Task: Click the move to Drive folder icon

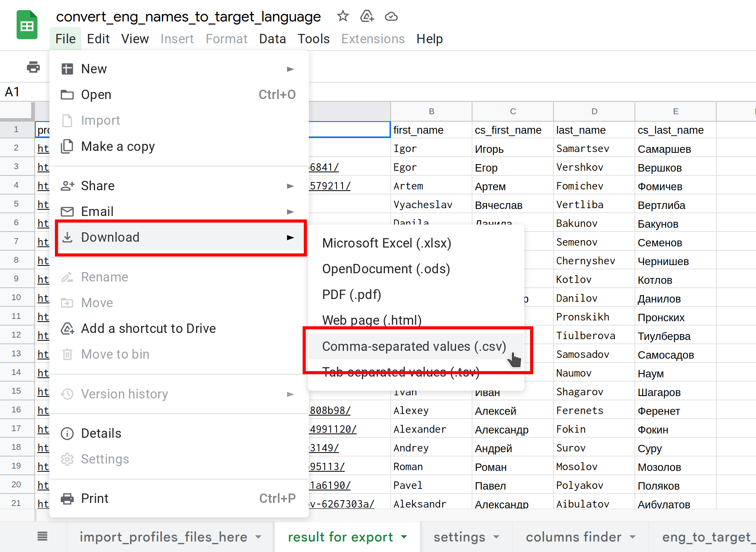Action: pos(367,16)
